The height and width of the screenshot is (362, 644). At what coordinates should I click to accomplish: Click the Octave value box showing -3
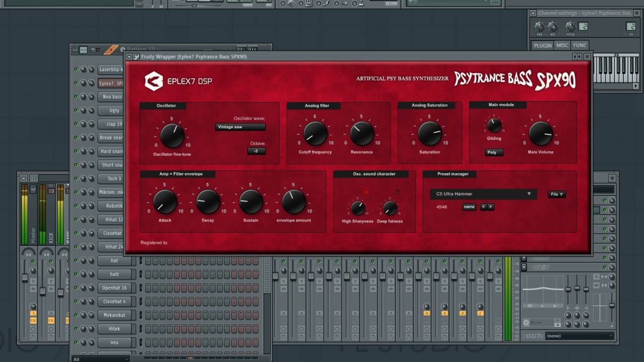coord(256,151)
